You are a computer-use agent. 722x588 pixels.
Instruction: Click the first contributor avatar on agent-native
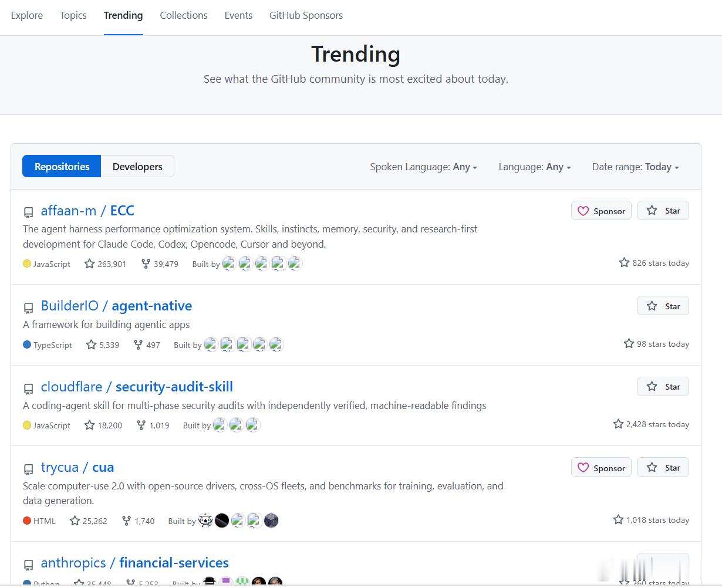tap(211, 344)
